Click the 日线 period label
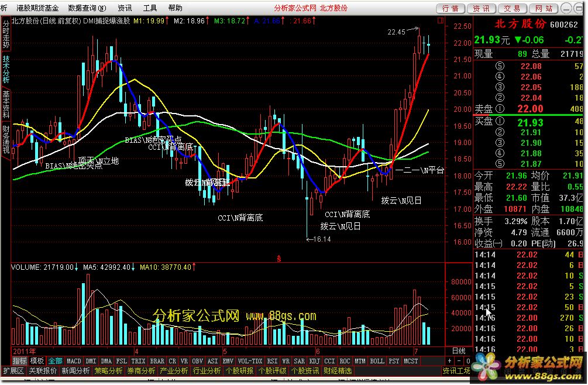The width and height of the screenshot is (588, 385). 459,351
